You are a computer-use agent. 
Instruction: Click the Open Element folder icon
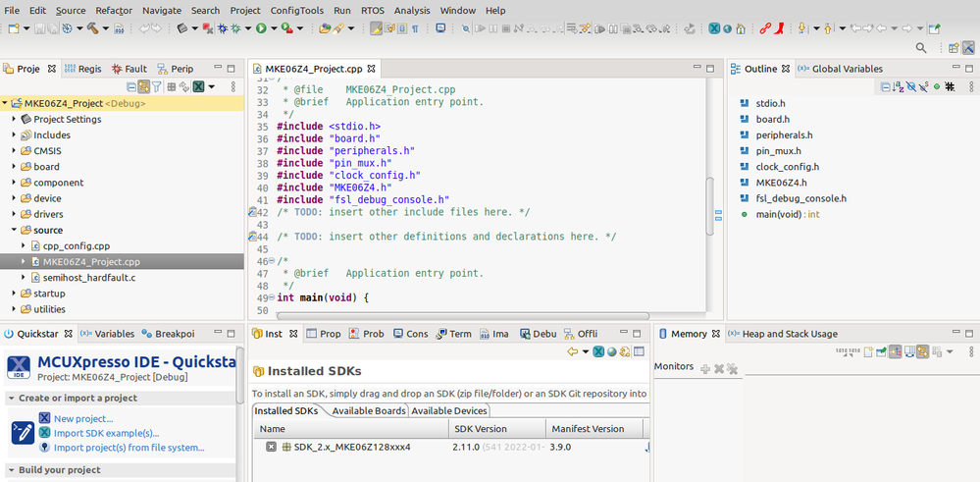[x=325, y=28]
